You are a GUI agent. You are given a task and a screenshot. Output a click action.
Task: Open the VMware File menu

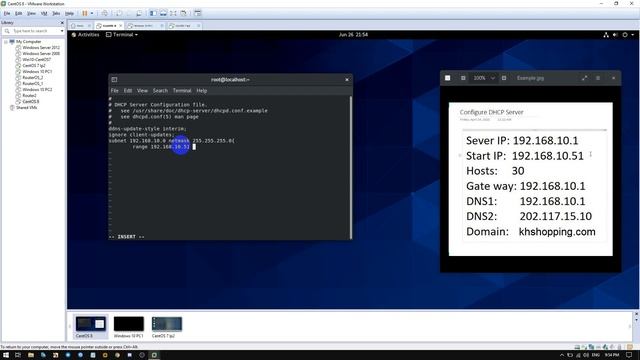click(7, 13)
